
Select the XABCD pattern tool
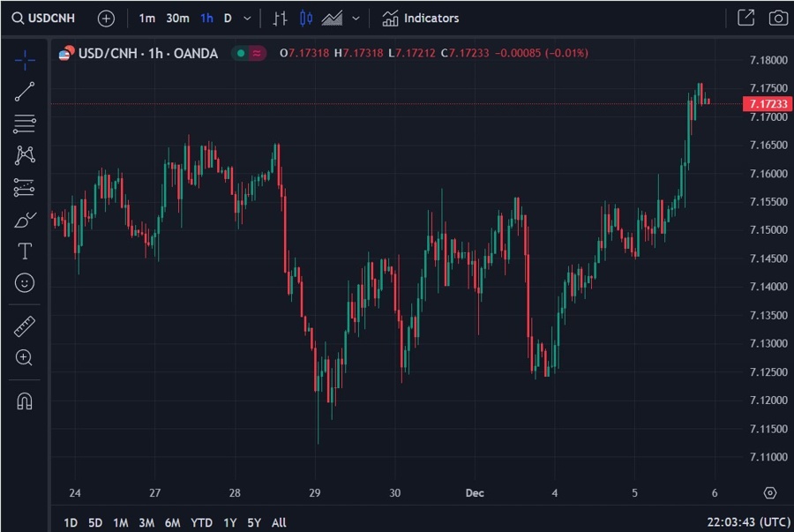coord(25,155)
